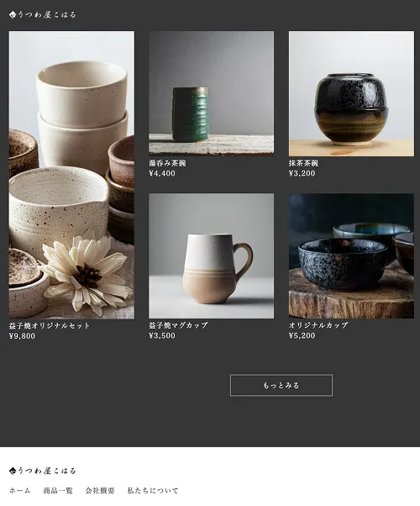Select the 湯呑み茶碗 product title
Screen dimensions: 420x506
[x=167, y=163]
